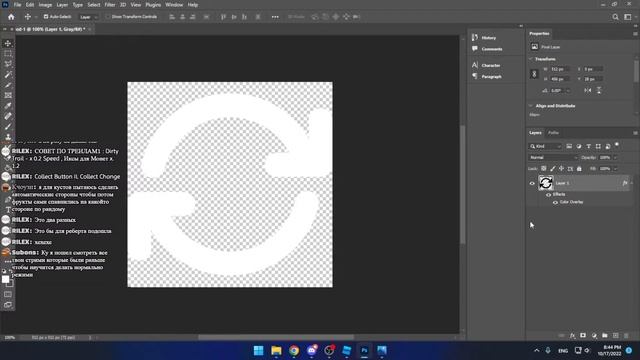Open the Window menu

pyautogui.click(x=174, y=5)
